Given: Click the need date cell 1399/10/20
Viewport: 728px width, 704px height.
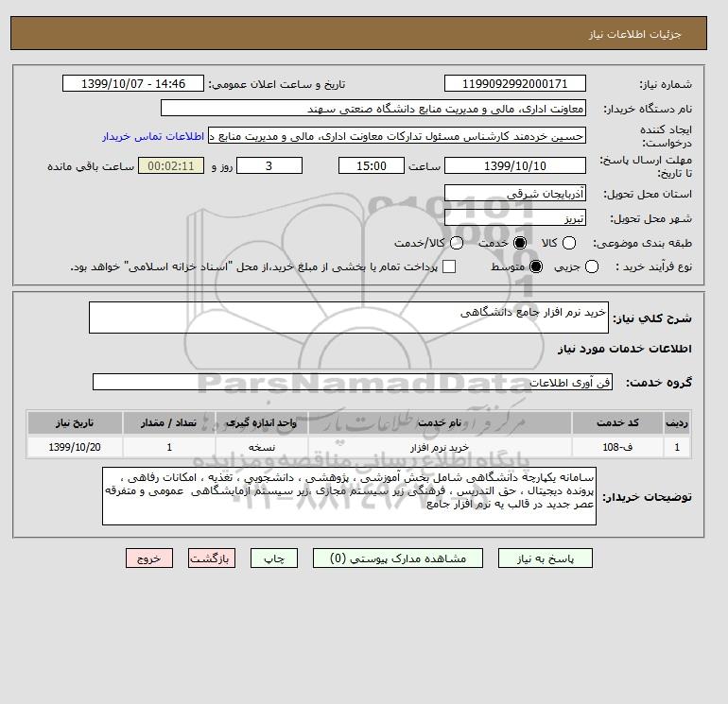Looking at the screenshot, I should [x=75, y=447].
